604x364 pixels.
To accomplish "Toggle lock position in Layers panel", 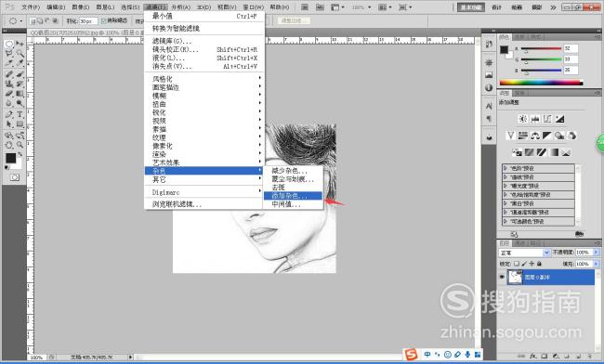I will coord(532,264).
